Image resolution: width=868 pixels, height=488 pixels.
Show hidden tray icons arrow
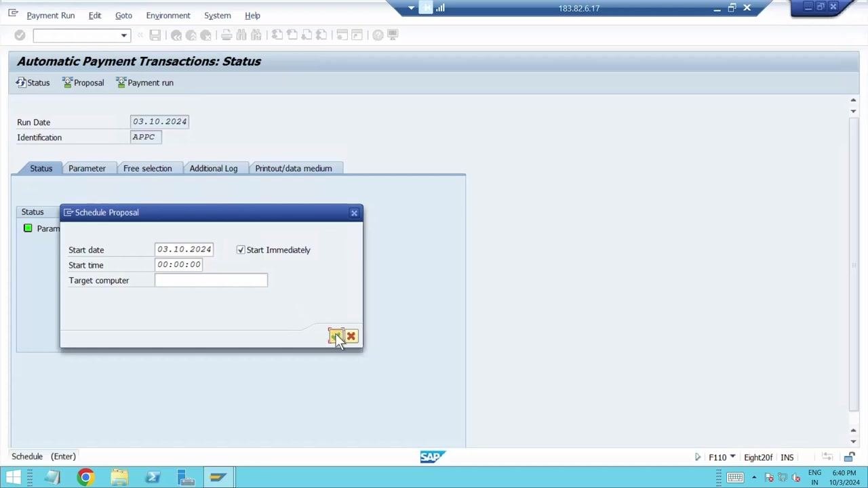(x=754, y=478)
